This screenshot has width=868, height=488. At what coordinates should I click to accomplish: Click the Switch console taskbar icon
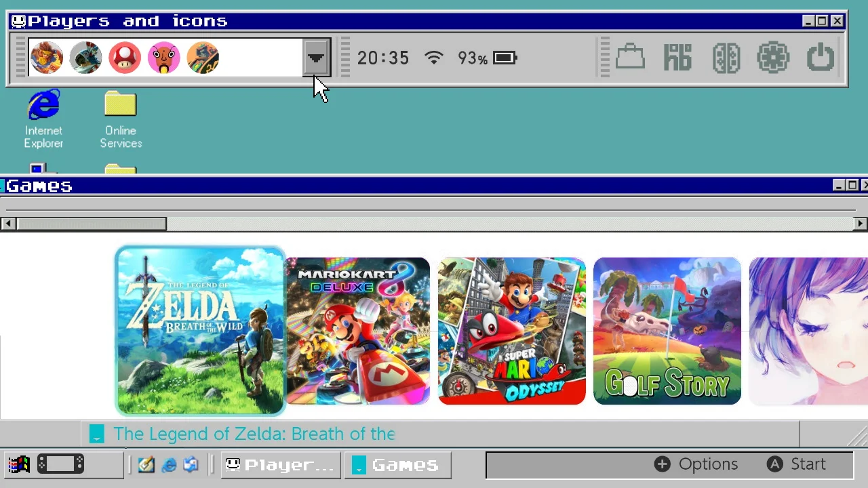click(x=60, y=464)
